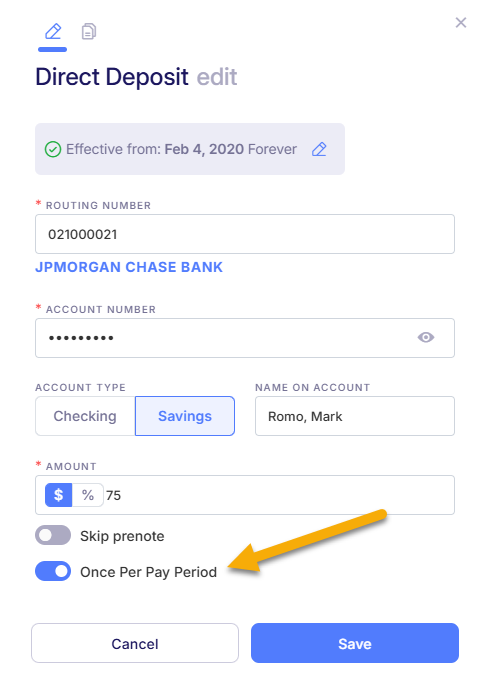Enable the Skip prenote switch
This screenshot has height=684, width=482.
[53, 535]
